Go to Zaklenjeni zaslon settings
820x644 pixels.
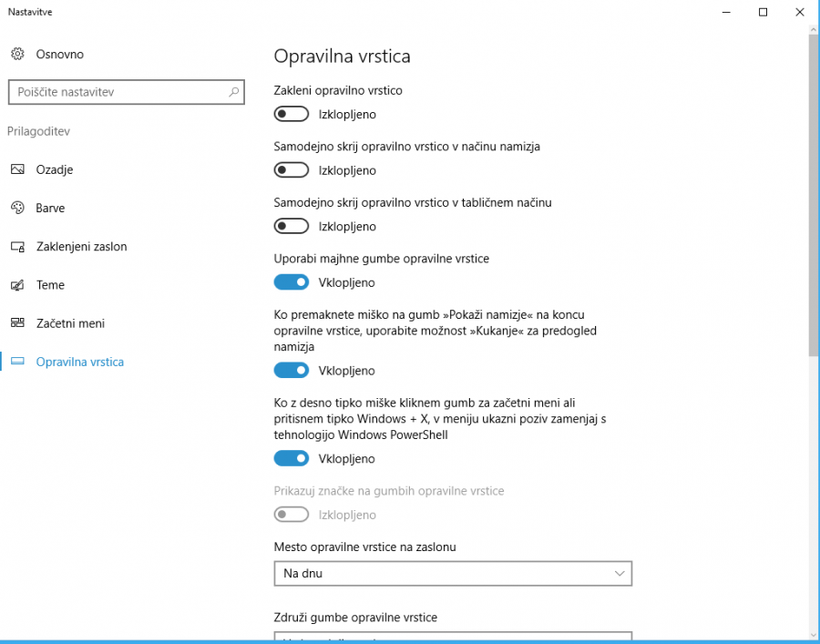[x=81, y=247]
